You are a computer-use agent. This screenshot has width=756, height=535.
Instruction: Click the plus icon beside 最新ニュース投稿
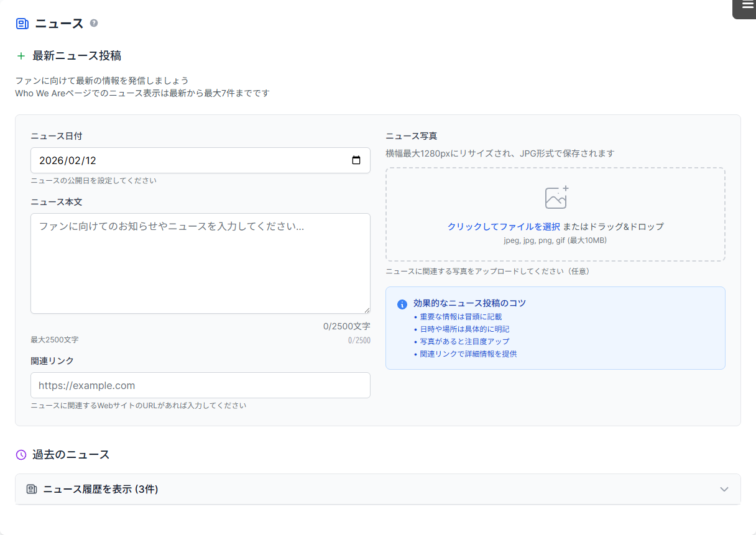21,55
